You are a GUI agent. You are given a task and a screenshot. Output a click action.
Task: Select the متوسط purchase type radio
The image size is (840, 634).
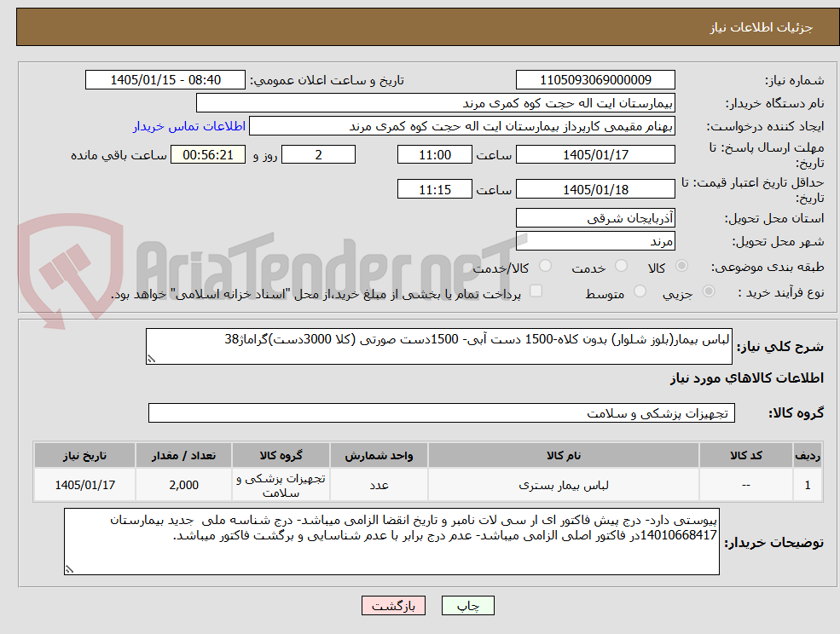(x=640, y=291)
